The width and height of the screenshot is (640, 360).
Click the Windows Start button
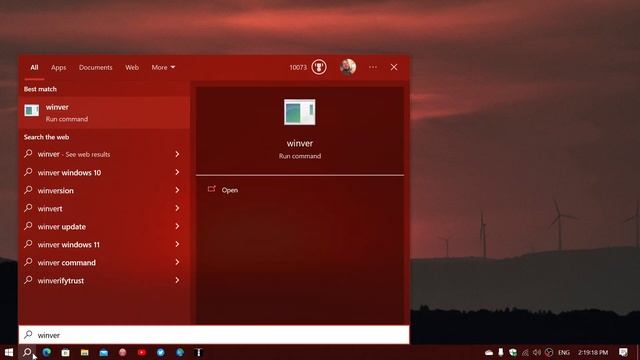click(9, 352)
